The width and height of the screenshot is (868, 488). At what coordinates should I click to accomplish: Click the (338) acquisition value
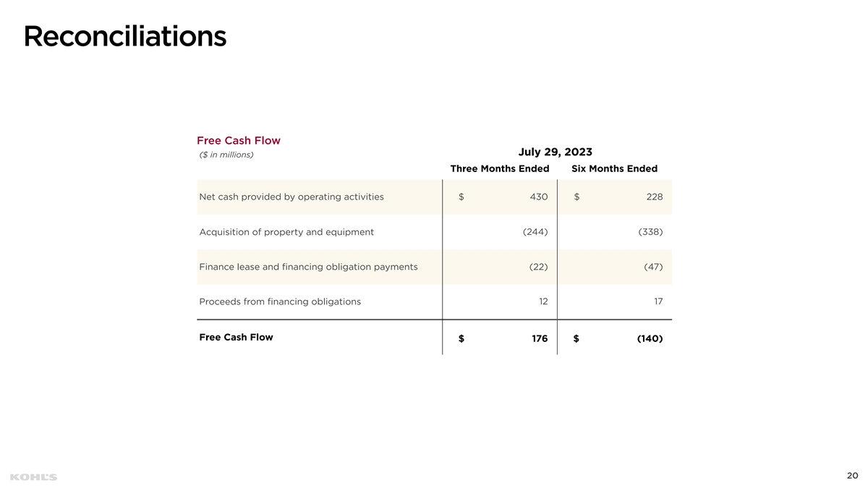(x=650, y=232)
